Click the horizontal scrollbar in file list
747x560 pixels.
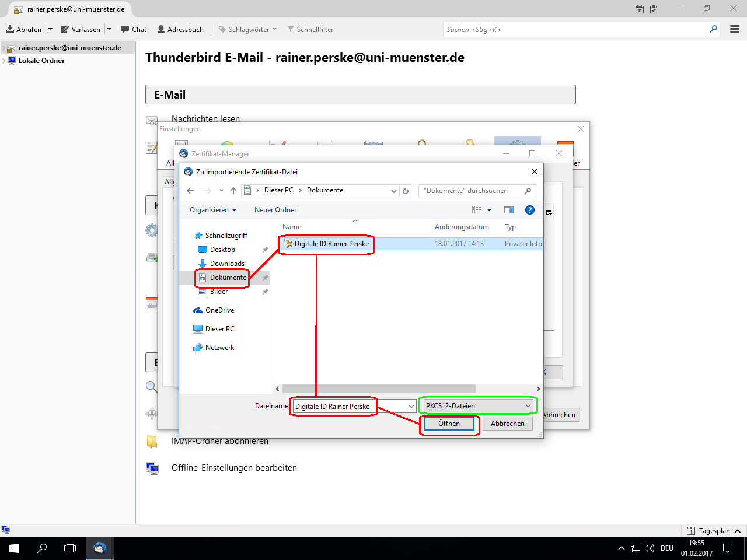(x=378, y=389)
